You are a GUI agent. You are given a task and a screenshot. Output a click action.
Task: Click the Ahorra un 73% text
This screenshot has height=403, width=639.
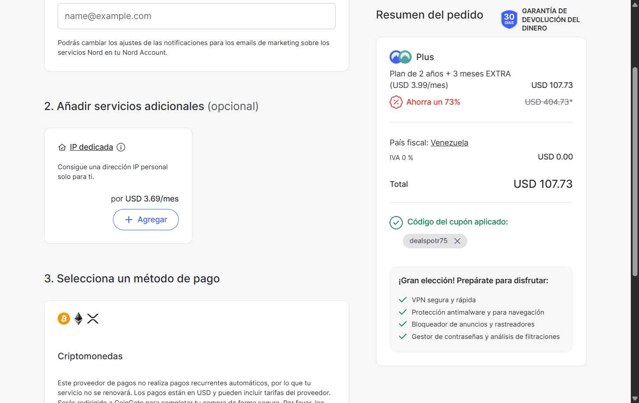click(433, 102)
